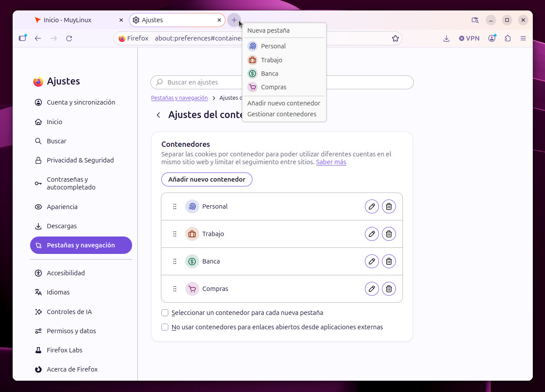Click the 'Personal' name in the containers list
The width and height of the screenshot is (545, 392).
click(x=215, y=206)
